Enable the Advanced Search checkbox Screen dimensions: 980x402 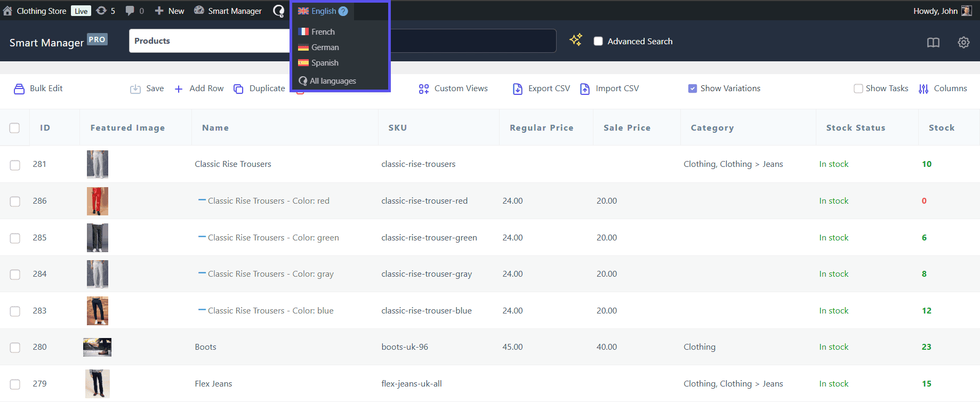point(598,41)
